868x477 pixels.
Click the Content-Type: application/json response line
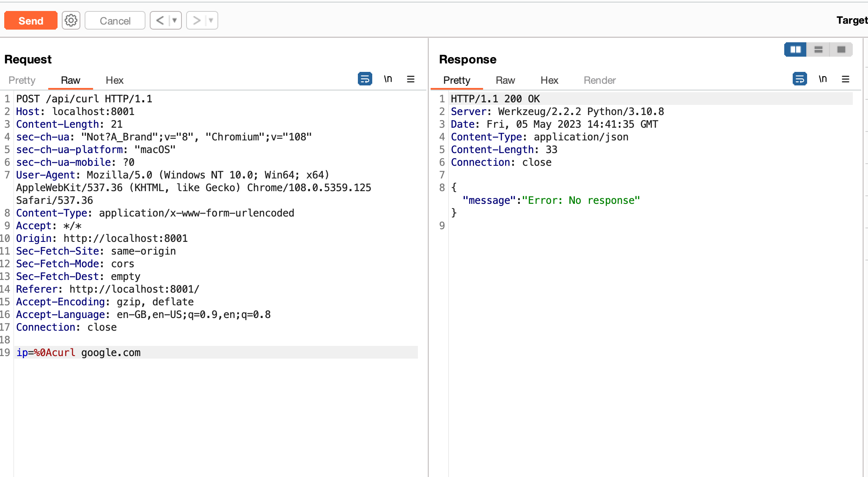point(540,137)
